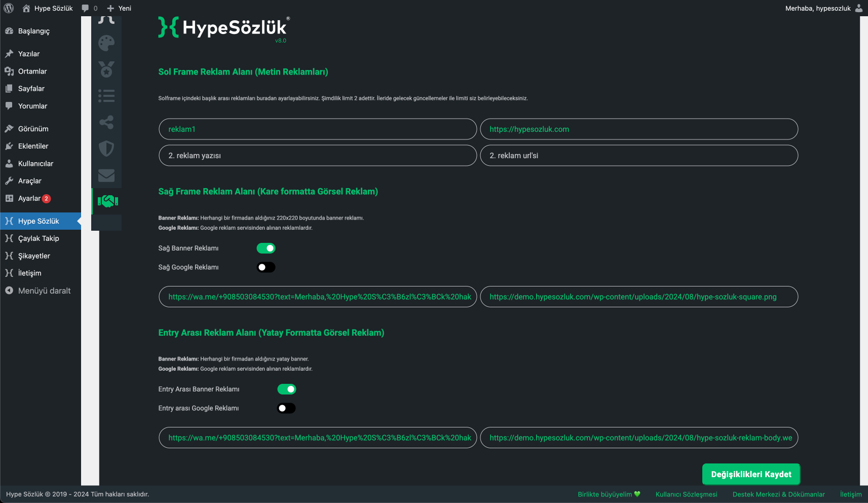Click the Entry Arası wa.me link field
Screen dimensions: 868x503
318,438
